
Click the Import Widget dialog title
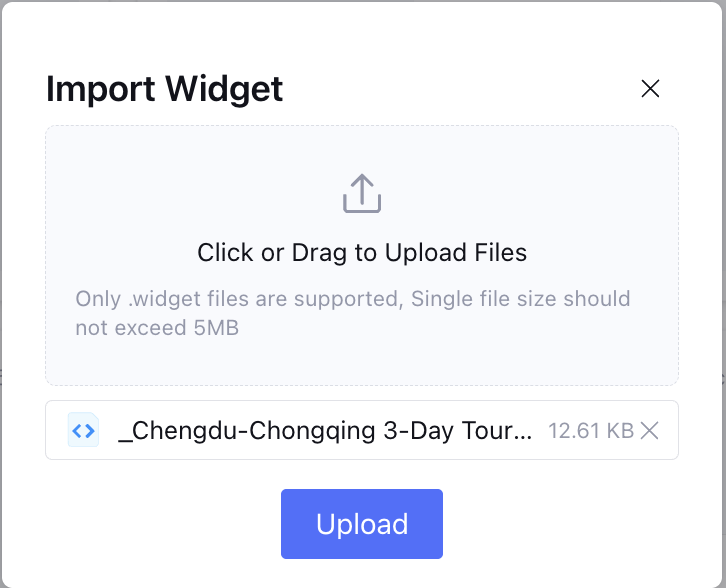[165, 89]
